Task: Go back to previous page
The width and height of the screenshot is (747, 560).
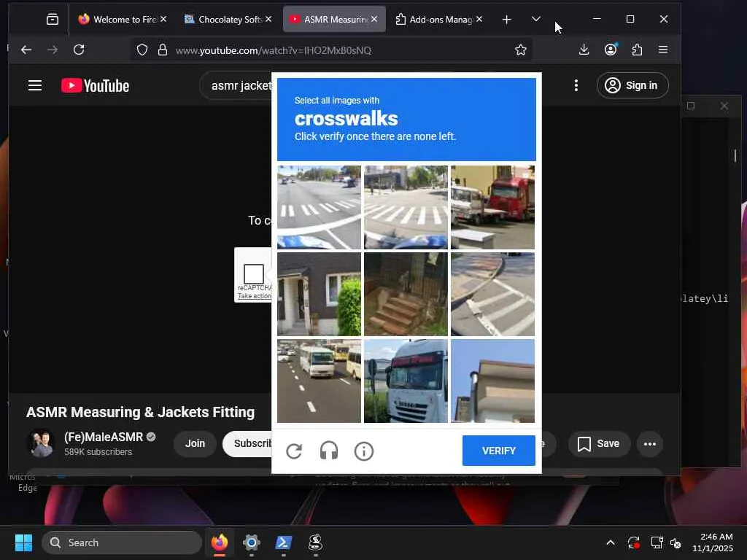Action: (x=26, y=50)
